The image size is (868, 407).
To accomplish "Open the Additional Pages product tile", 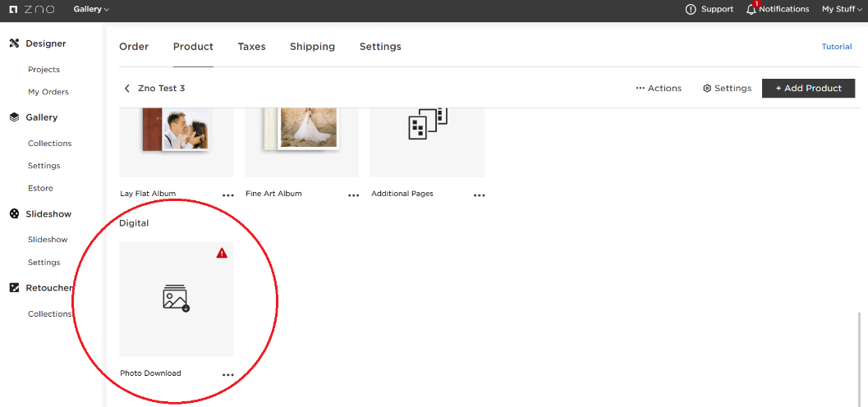I will pyautogui.click(x=427, y=143).
